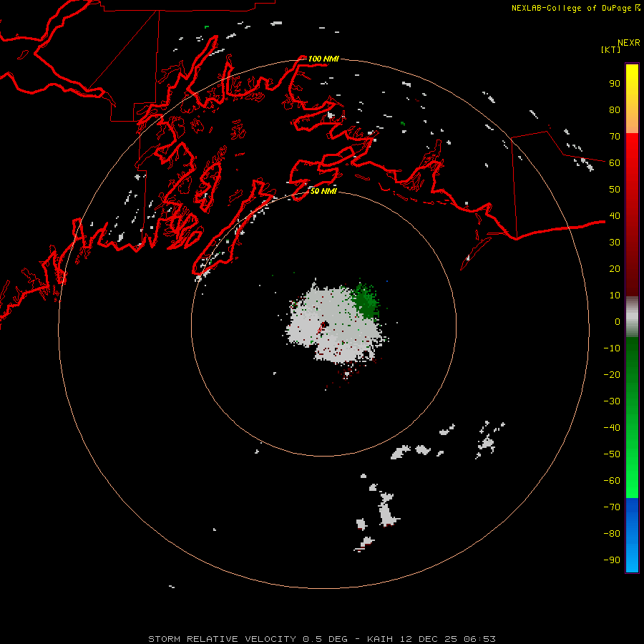Click the green inbound velocity patch near radar center
644x644 pixels.
pyautogui.click(x=365, y=301)
